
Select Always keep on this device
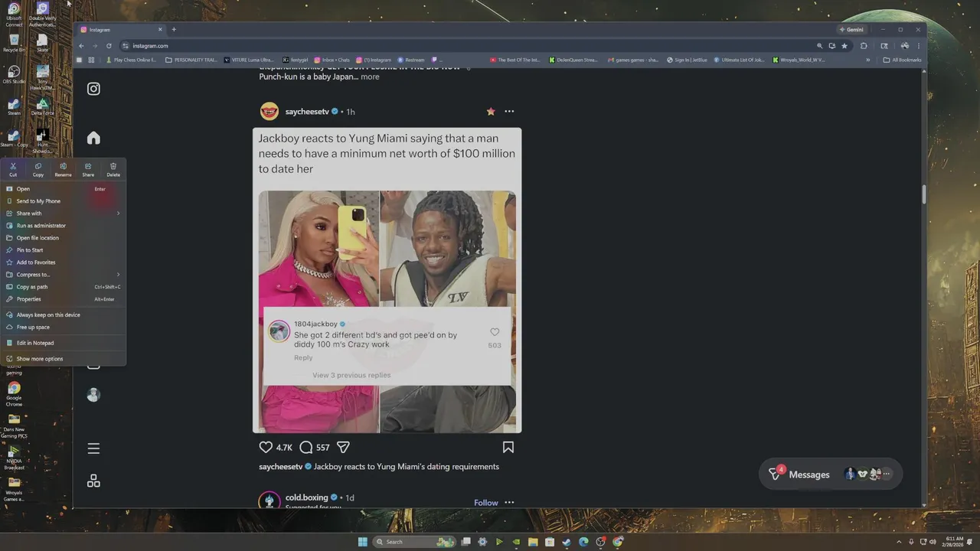64,315
